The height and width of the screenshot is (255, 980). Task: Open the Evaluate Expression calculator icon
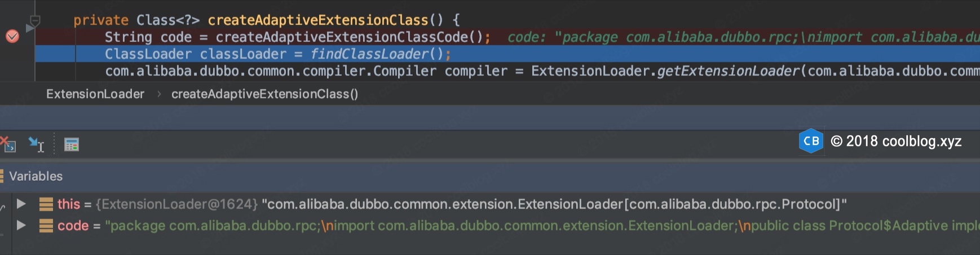pos(72,145)
